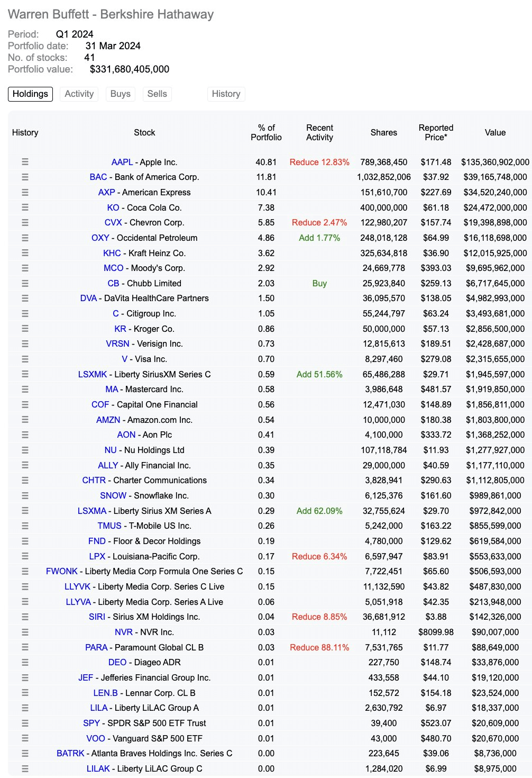The width and height of the screenshot is (532, 778).
Task: Click the Stock column header
Action: (x=144, y=133)
